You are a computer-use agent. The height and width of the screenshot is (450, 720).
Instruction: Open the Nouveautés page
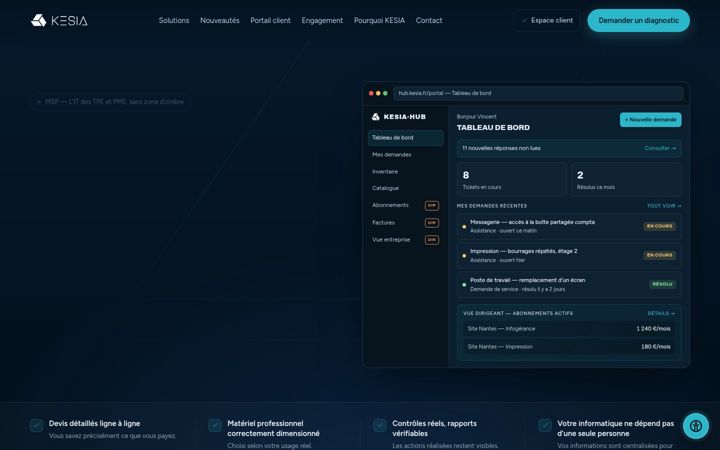[219, 20]
